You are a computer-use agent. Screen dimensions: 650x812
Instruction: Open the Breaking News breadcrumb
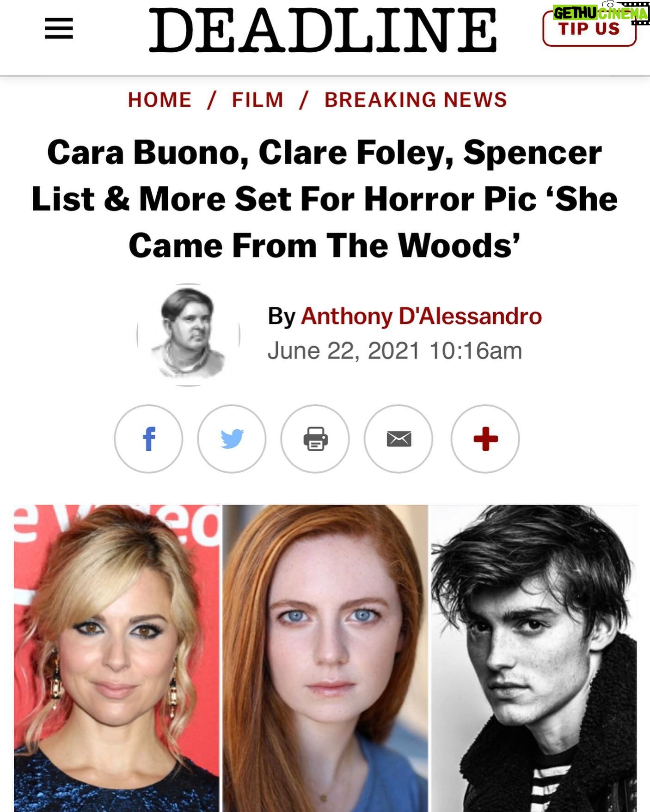pos(416,100)
